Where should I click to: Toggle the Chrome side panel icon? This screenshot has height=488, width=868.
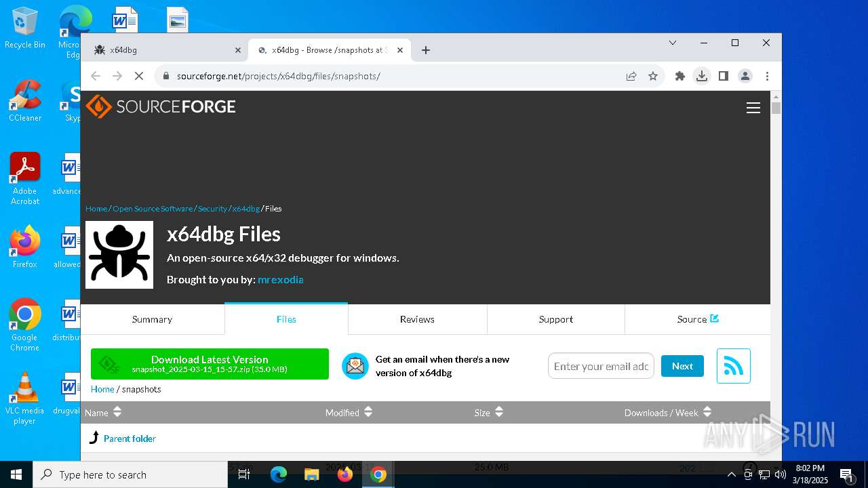(724, 76)
